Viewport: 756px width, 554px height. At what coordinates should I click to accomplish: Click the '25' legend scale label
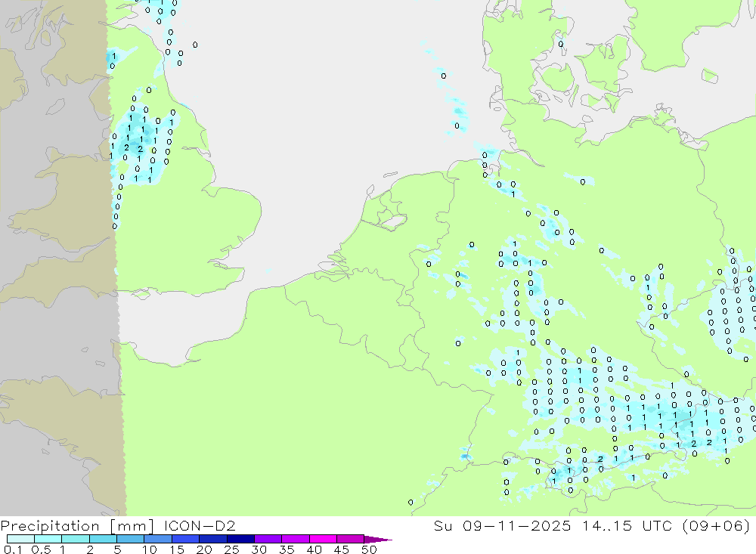click(x=231, y=549)
